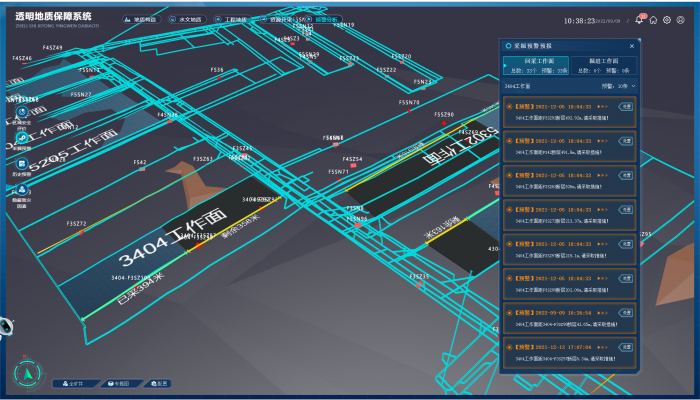Click the home icon in top bar

(653, 19)
